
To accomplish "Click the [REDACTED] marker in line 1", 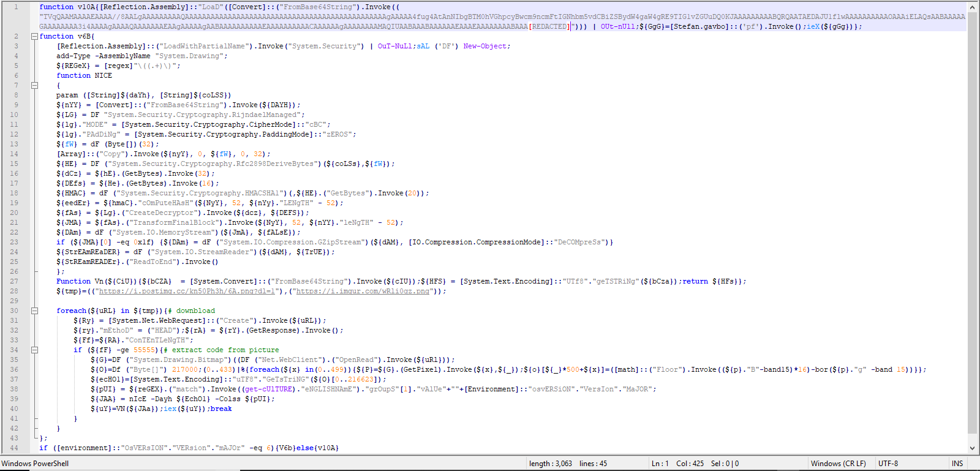I will coord(549,26).
